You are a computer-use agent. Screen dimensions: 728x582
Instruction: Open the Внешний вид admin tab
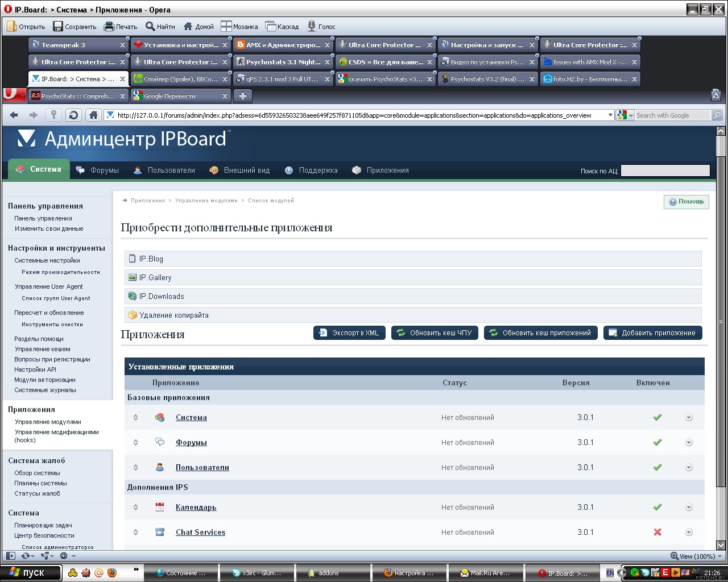click(239, 170)
